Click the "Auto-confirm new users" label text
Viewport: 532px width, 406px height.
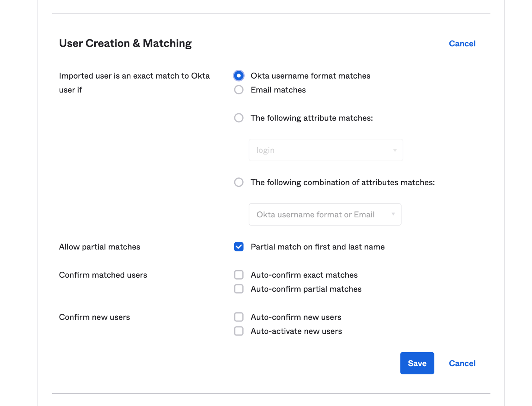pos(296,317)
